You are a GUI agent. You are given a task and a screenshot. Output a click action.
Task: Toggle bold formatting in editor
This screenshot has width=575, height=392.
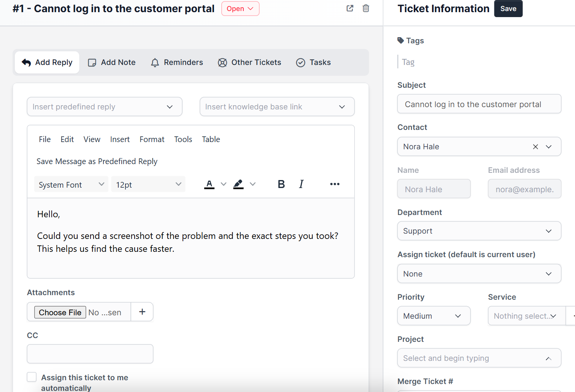281,184
